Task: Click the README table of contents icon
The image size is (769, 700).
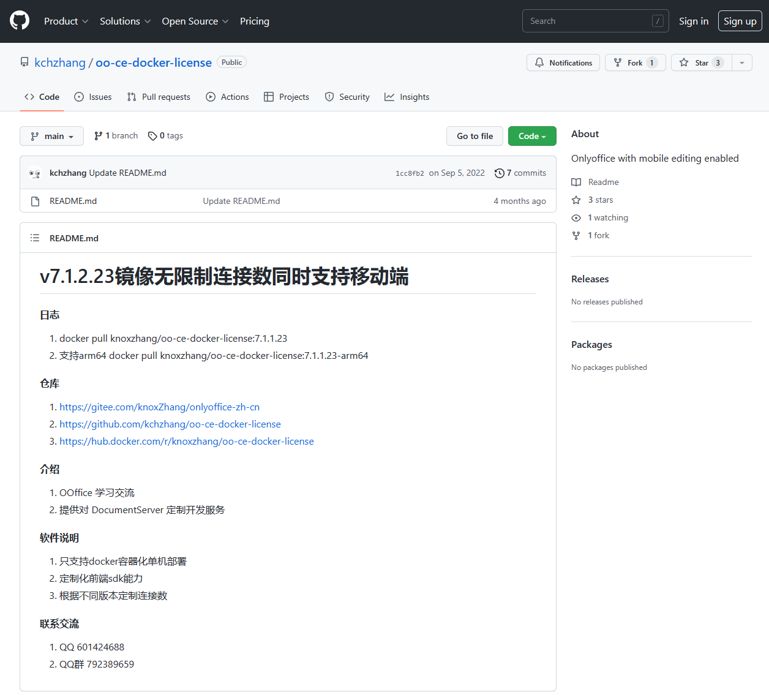Action: point(35,238)
